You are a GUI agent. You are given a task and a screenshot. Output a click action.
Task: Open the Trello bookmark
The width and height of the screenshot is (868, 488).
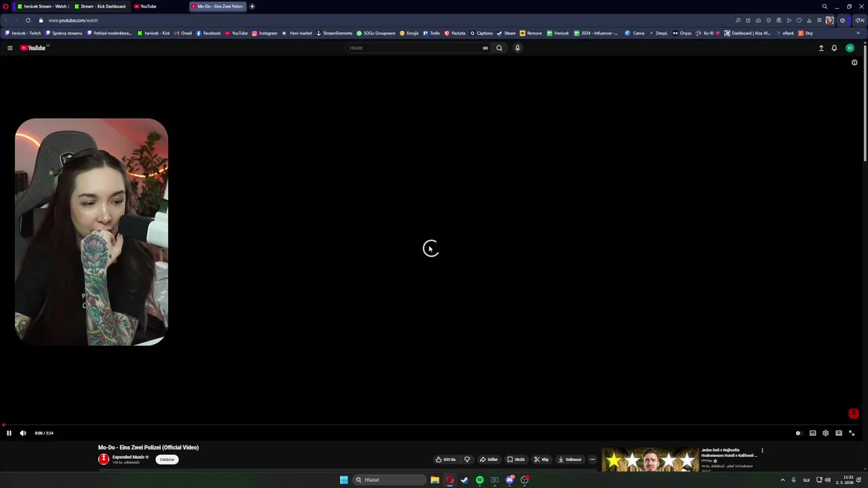431,33
